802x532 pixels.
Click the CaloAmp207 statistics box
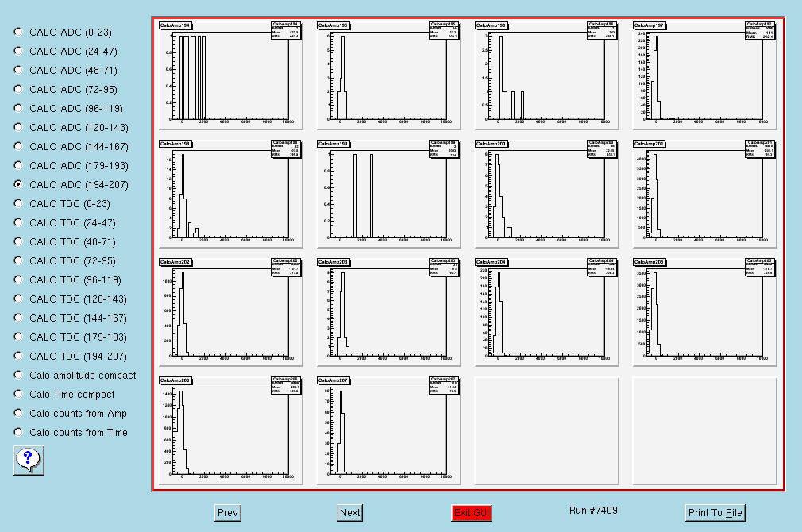click(x=443, y=386)
